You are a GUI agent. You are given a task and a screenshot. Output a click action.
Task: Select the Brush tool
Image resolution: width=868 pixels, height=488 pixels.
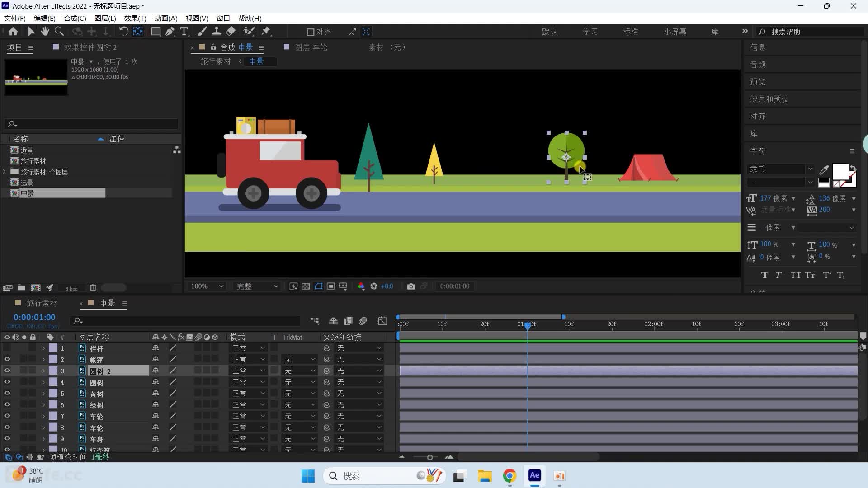click(x=202, y=32)
